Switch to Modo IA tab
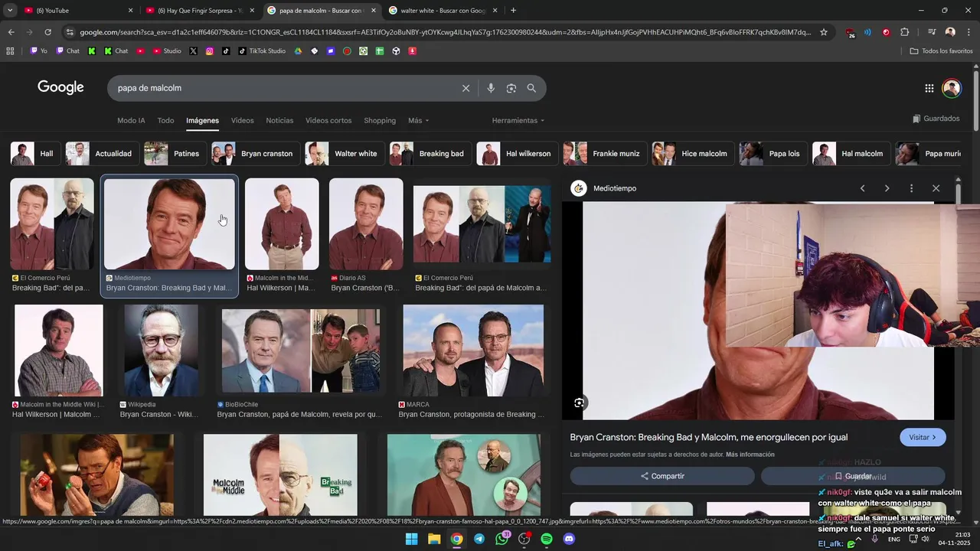 tap(131, 120)
